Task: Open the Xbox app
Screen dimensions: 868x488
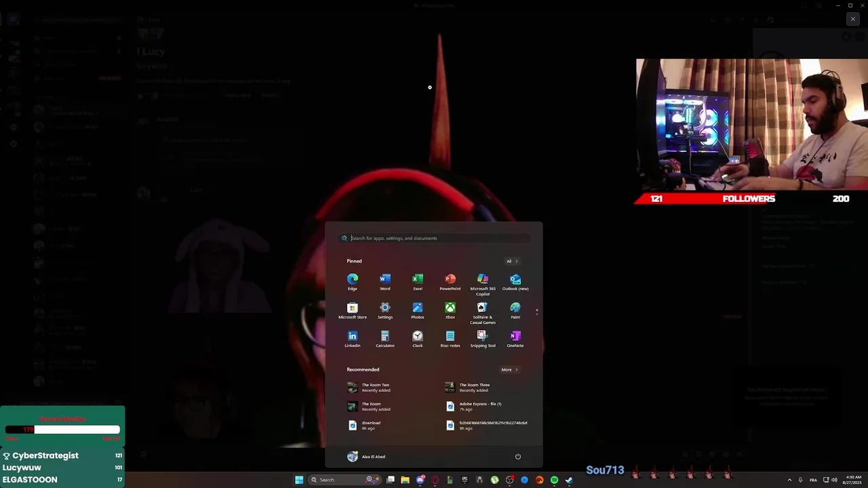Action: pos(450,311)
